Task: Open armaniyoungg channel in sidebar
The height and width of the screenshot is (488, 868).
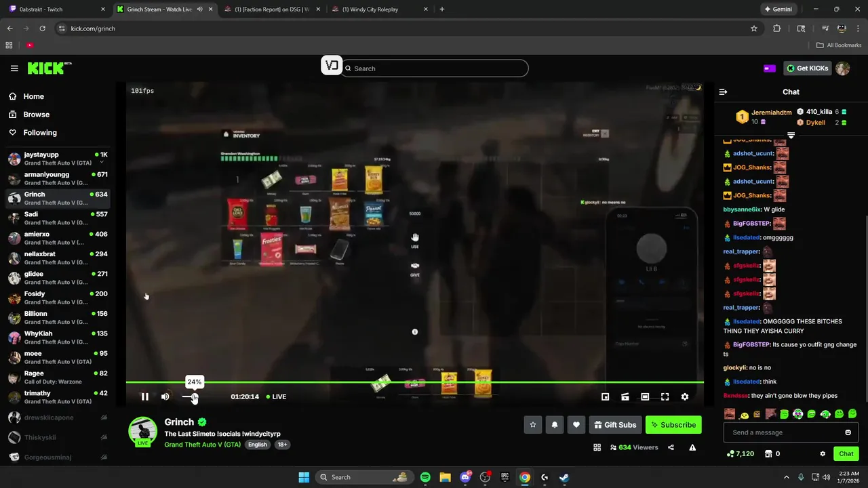Action: coord(58,178)
